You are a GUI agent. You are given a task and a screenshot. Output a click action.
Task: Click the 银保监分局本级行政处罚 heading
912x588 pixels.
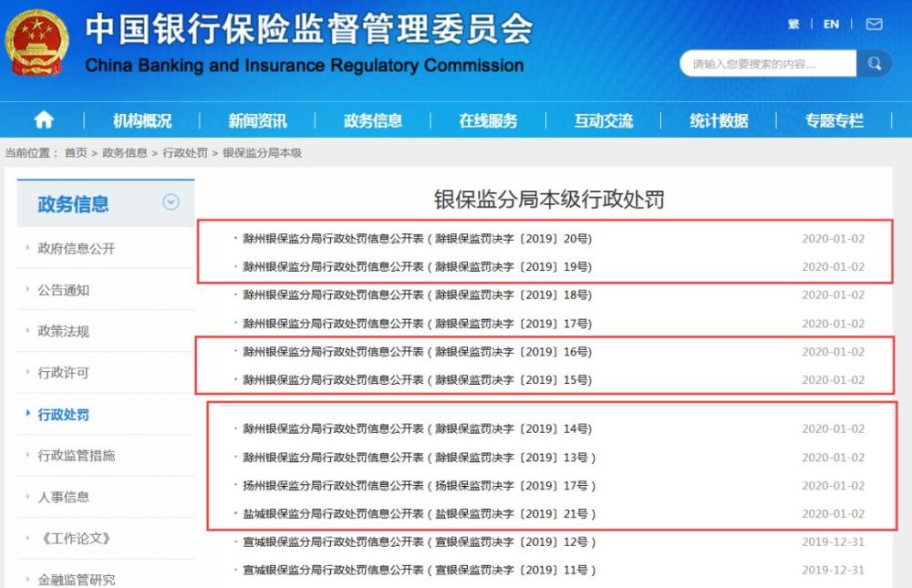pyautogui.click(x=548, y=200)
